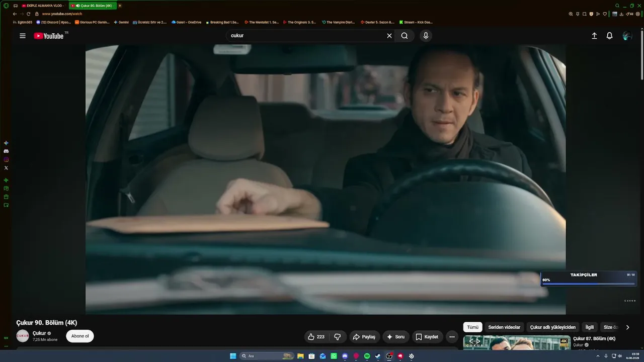
Task: Open File Explorer from the taskbar
Action: coord(300,356)
